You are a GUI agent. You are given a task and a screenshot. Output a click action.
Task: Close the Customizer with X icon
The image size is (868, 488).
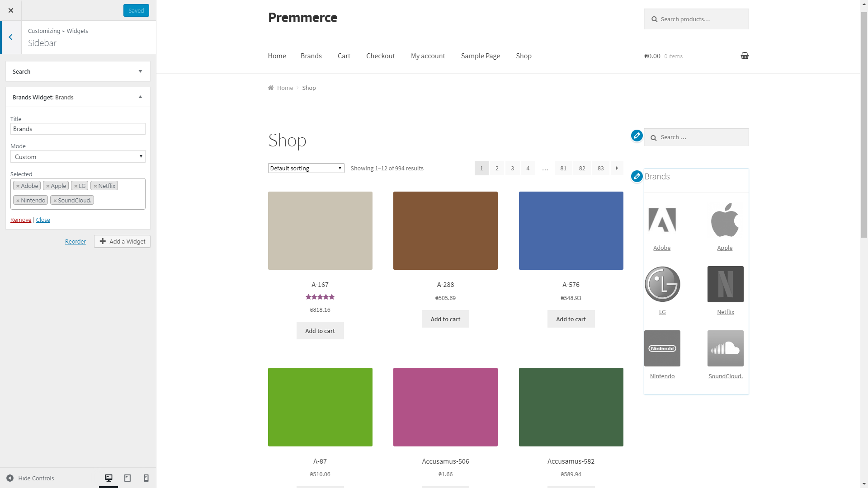[x=11, y=10]
